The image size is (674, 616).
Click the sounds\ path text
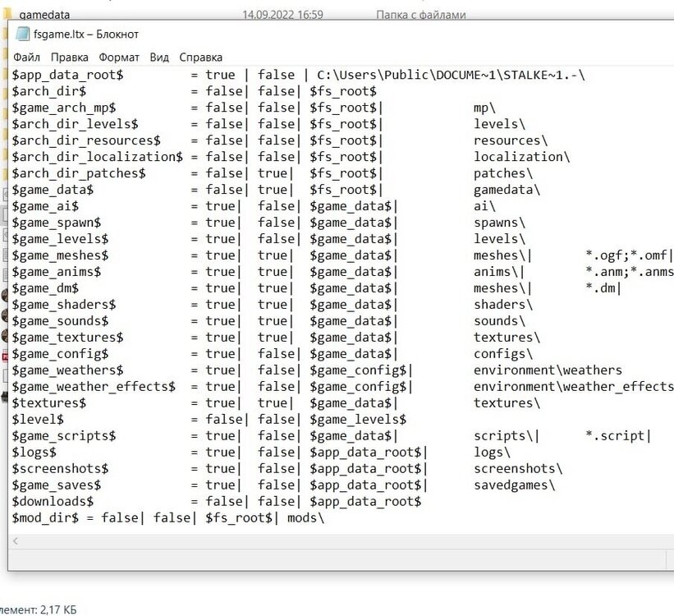tap(499, 321)
